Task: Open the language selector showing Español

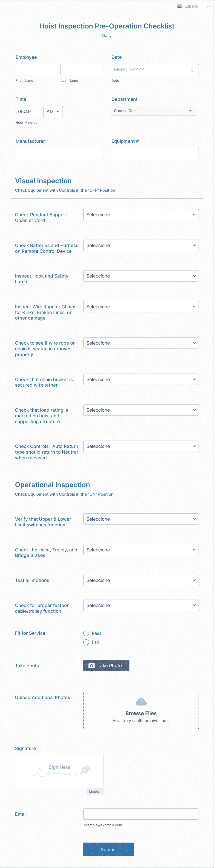Action: 192,6
